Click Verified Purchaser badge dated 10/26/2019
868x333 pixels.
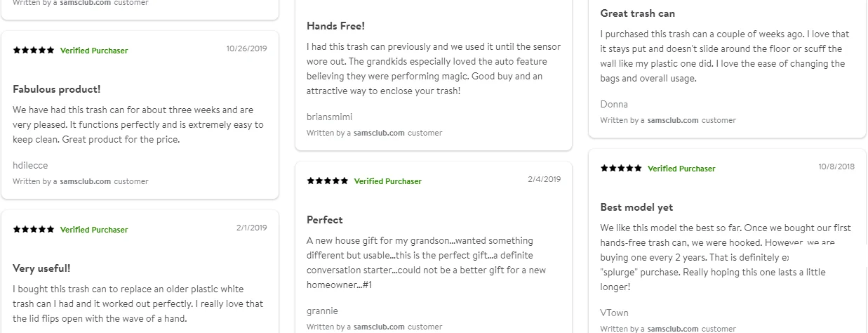coord(94,51)
